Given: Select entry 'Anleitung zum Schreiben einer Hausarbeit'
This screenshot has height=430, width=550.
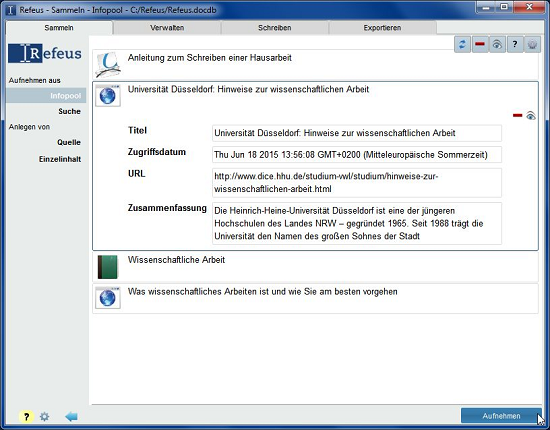Looking at the screenshot, I should (x=315, y=65).
